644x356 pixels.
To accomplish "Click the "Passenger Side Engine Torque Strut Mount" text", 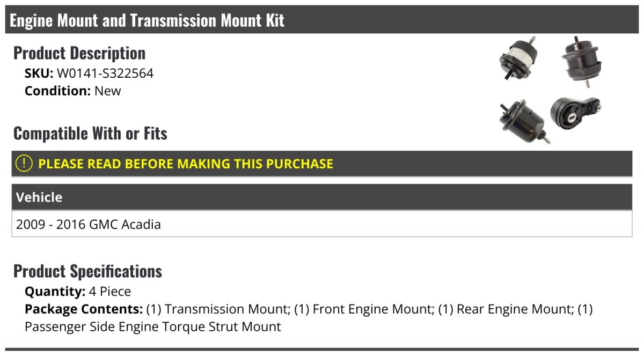I will 153,326.
